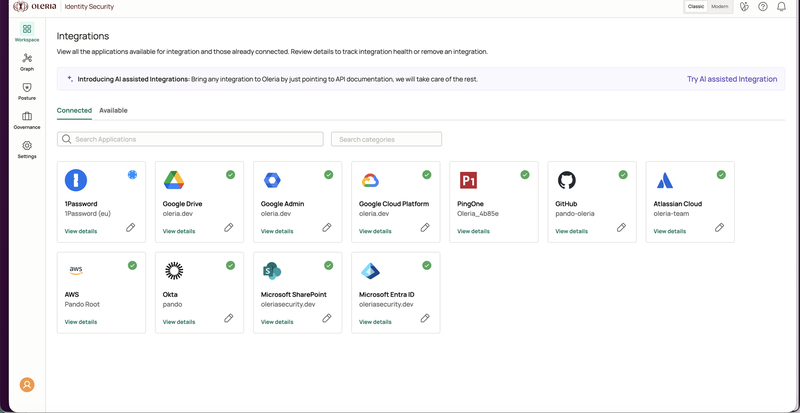View details for PingOne
This screenshot has width=800, height=413.
tap(473, 231)
